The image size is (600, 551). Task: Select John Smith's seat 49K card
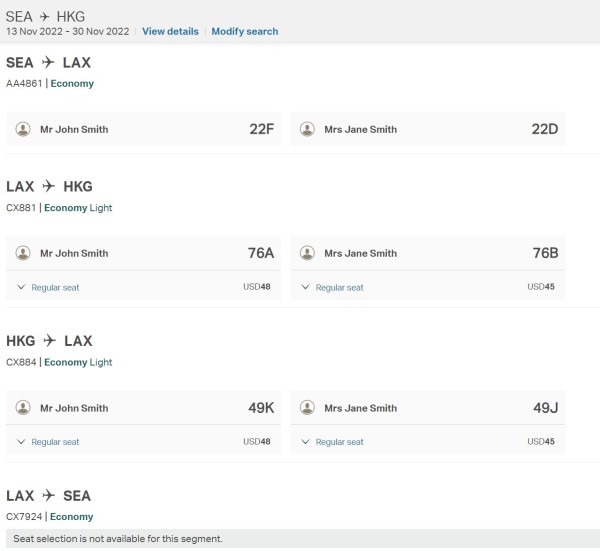coord(145,408)
